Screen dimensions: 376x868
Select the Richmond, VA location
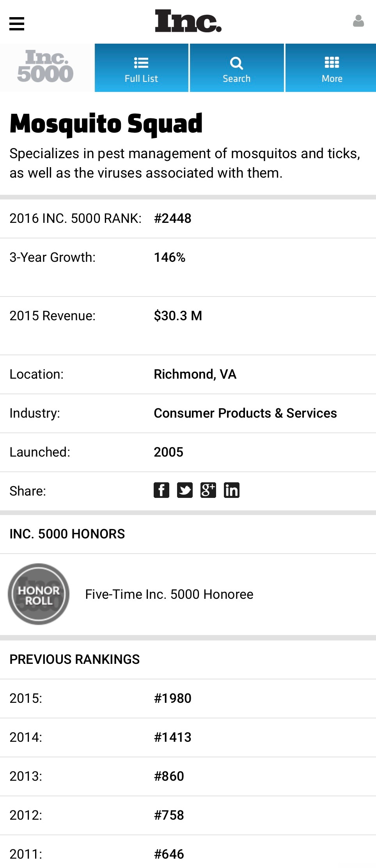pos(195,374)
